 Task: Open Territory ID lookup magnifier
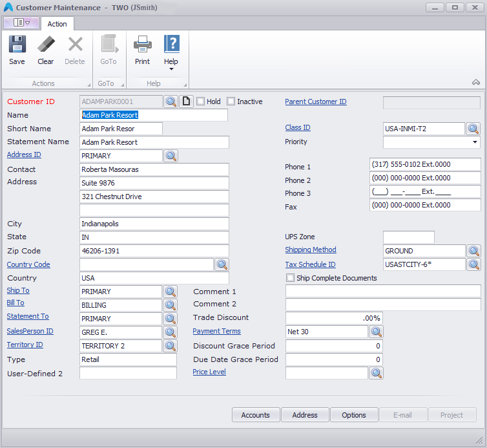click(x=171, y=346)
